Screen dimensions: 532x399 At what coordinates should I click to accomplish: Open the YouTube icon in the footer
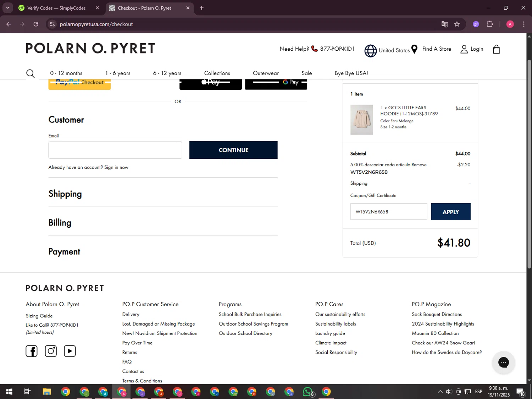tap(70, 351)
